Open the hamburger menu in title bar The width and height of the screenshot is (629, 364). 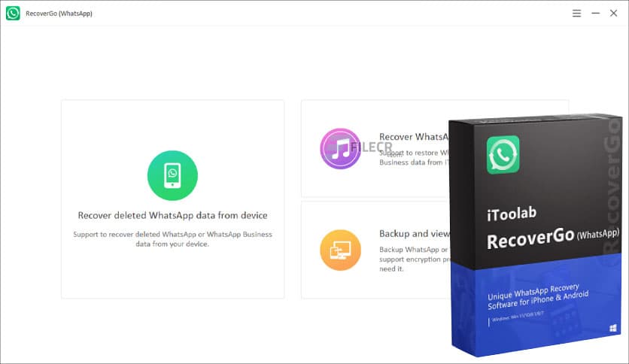576,14
